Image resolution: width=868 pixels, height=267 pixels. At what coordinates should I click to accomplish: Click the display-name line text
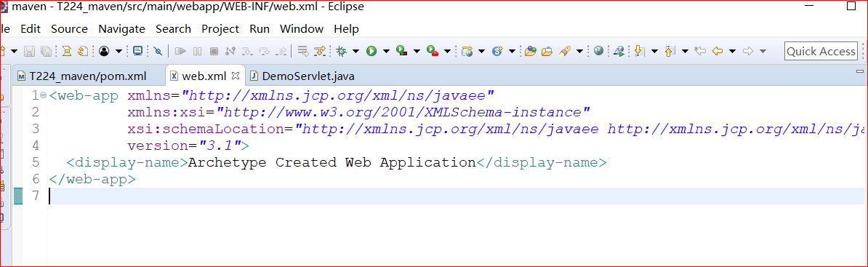point(337,163)
